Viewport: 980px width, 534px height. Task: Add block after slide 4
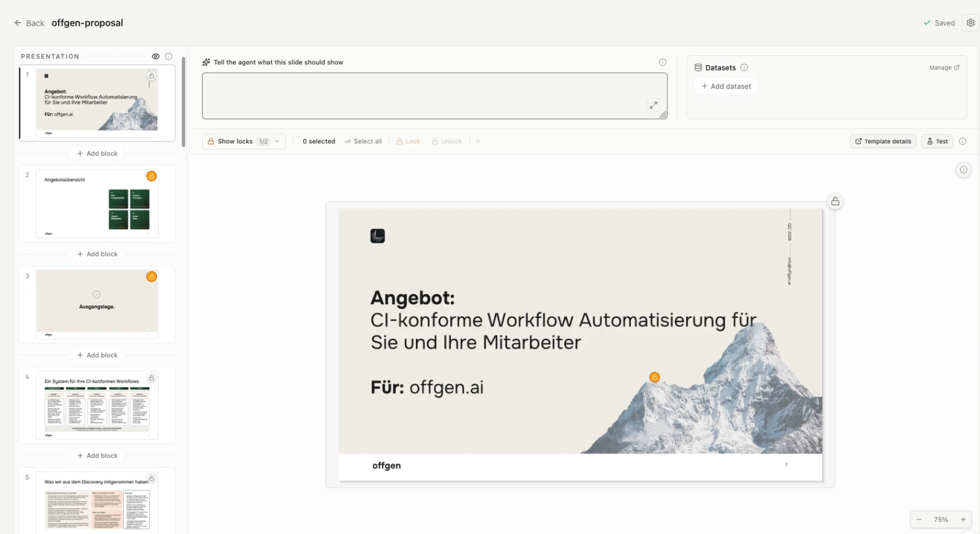pyautogui.click(x=97, y=456)
